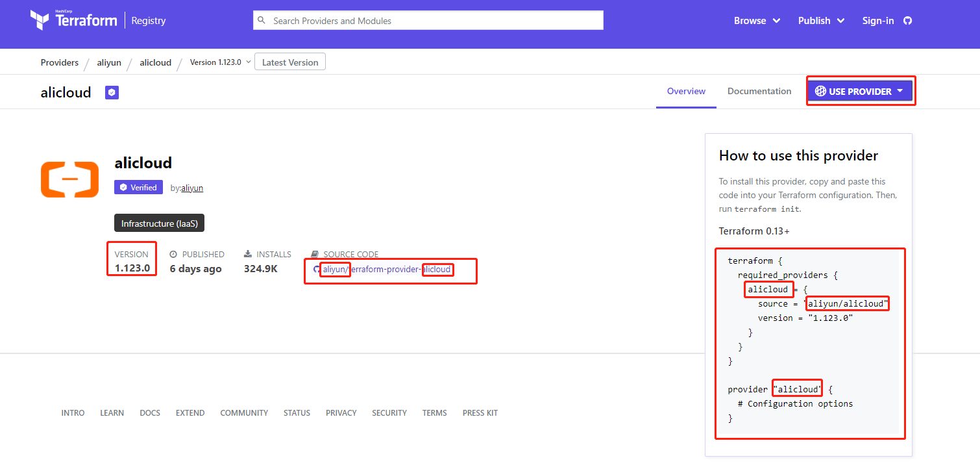Click the Terraform Registry logo
Viewport: 980px width, 469px height.
98,20
